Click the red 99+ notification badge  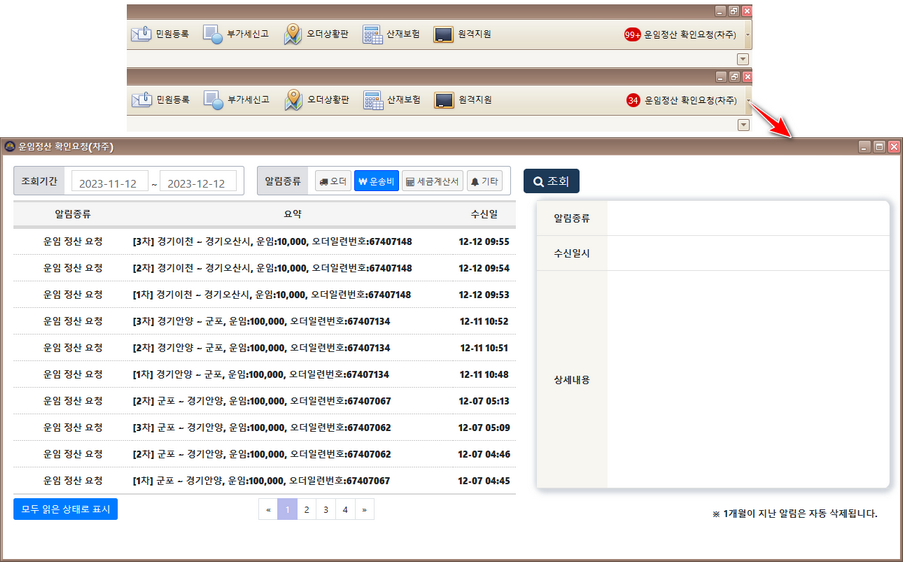[x=632, y=34]
